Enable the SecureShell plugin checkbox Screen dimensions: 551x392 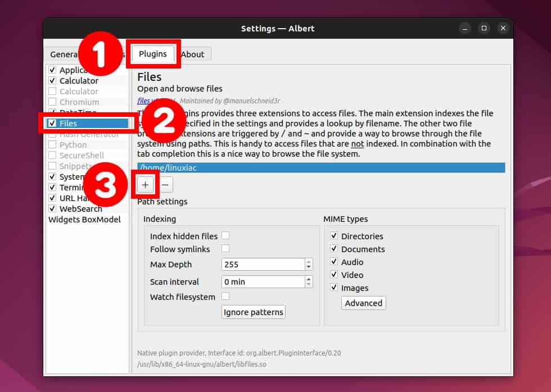coord(52,155)
